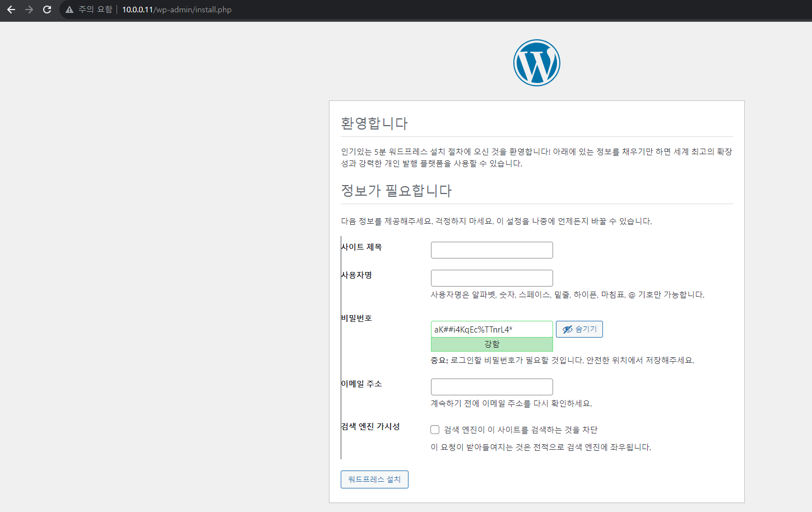Focus the 사이트 제목 input field
Viewport: 812px width, 512px height.
click(x=491, y=250)
